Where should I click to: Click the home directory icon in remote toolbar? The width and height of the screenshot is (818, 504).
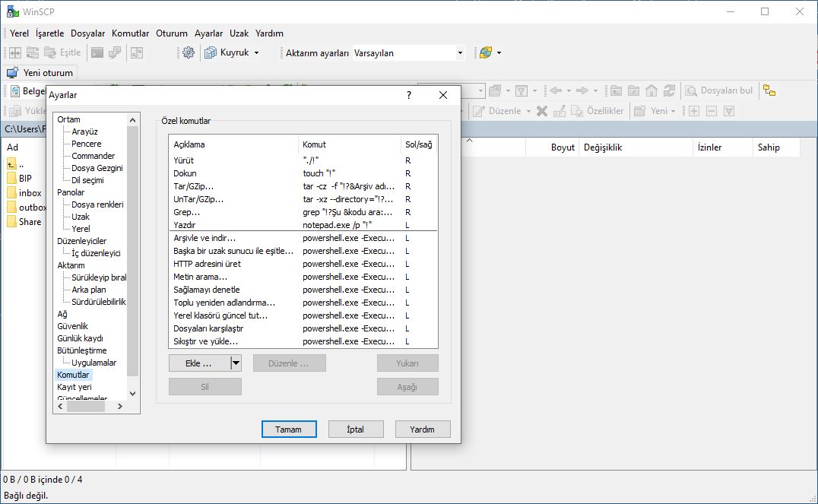point(652,90)
